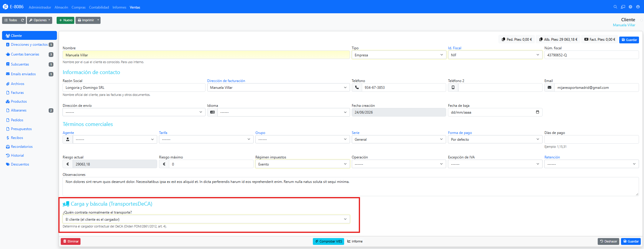This screenshot has height=249, width=644.
Task: Click the Informe link at bottom
Action: pyautogui.click(x=355, y=241)
